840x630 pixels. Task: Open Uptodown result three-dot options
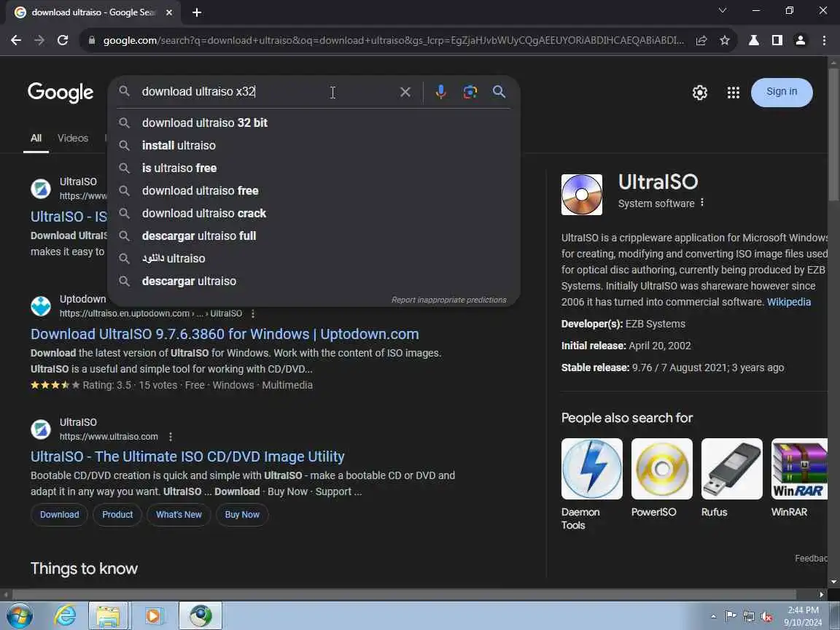click(x=253, y=314)
